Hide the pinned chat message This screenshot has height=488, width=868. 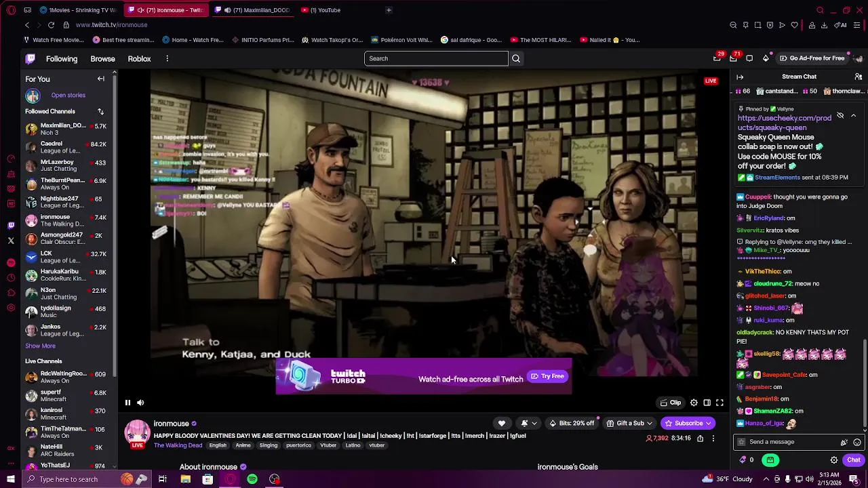(x=840, y=116)
